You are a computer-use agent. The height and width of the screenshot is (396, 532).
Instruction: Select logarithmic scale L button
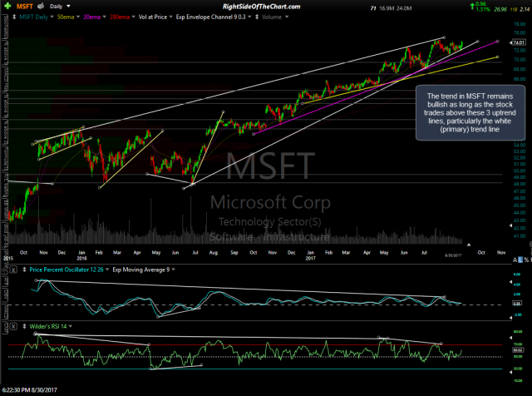tap(520, 260)
